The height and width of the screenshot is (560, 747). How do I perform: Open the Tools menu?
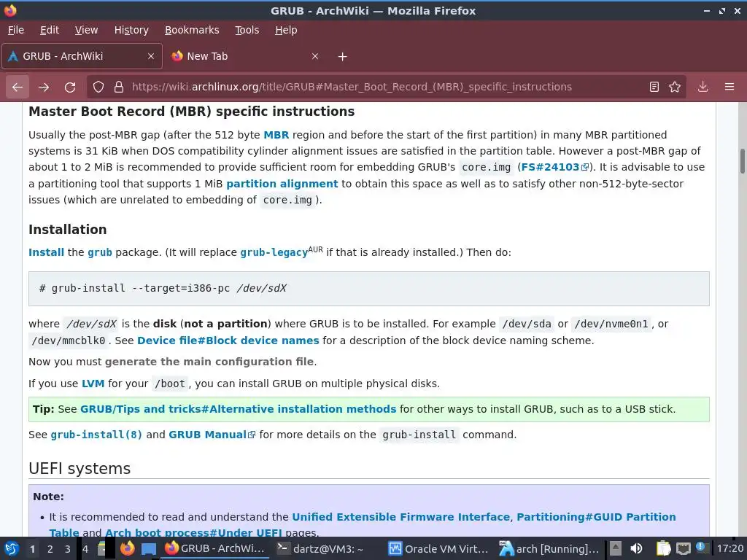[247, 30]
